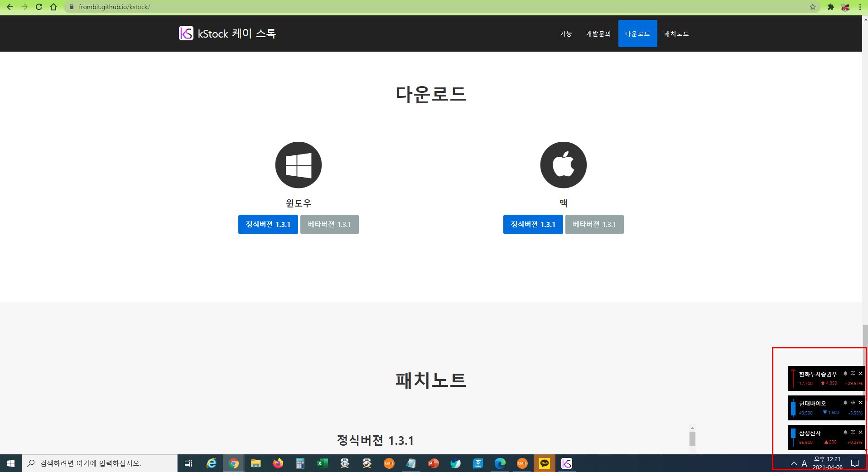868x472 pixels.
Task: Click the 정식버전 1.3.1 patch note heading
Action: pos(375,440)
